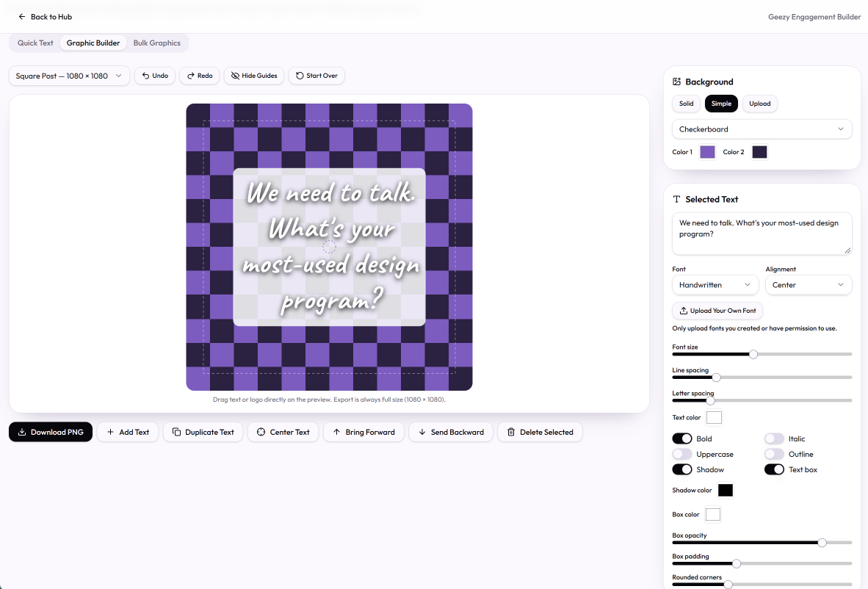Click the Selected Text T icon
The height and width of the screenshot is (589, 868).
[676, 199]
